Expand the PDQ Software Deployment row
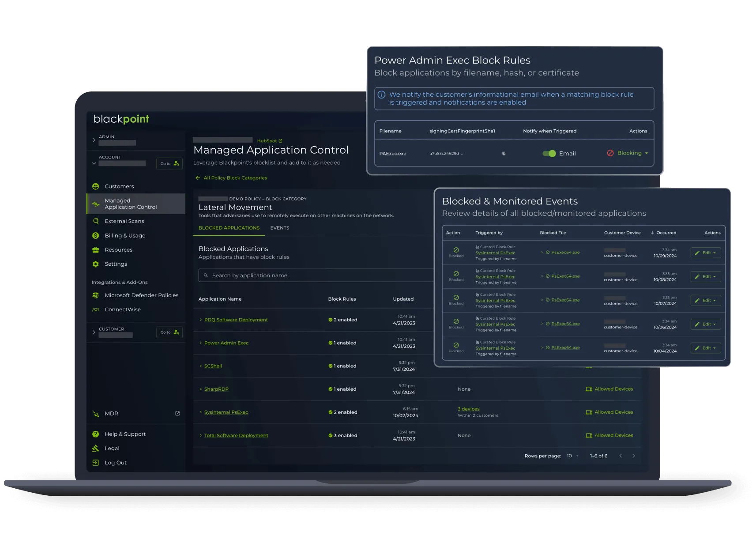 point(201,320)
